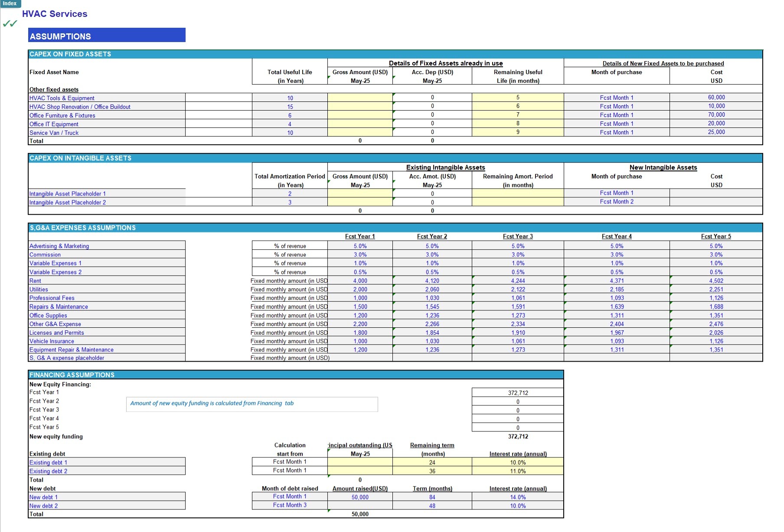Click the Index navigation button
Screen dimensions: 784x532
coord(10,3)
